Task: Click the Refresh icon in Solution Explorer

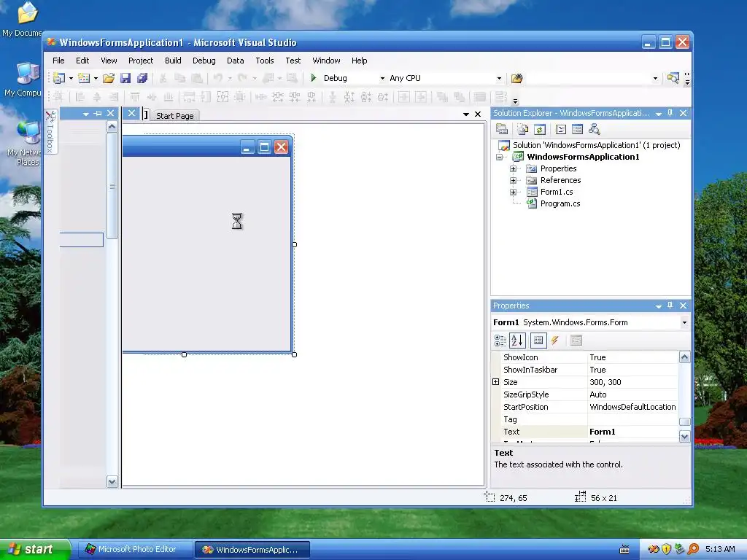Action: (539, 129)
